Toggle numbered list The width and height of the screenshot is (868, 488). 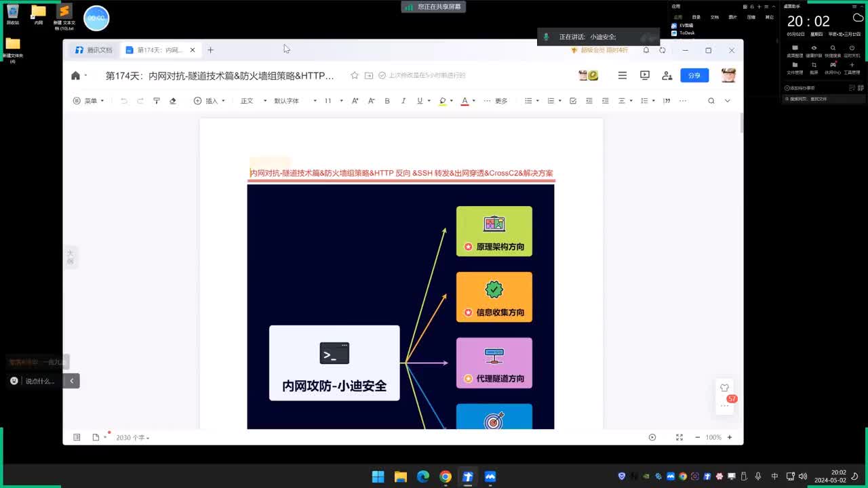click(551, 101)
